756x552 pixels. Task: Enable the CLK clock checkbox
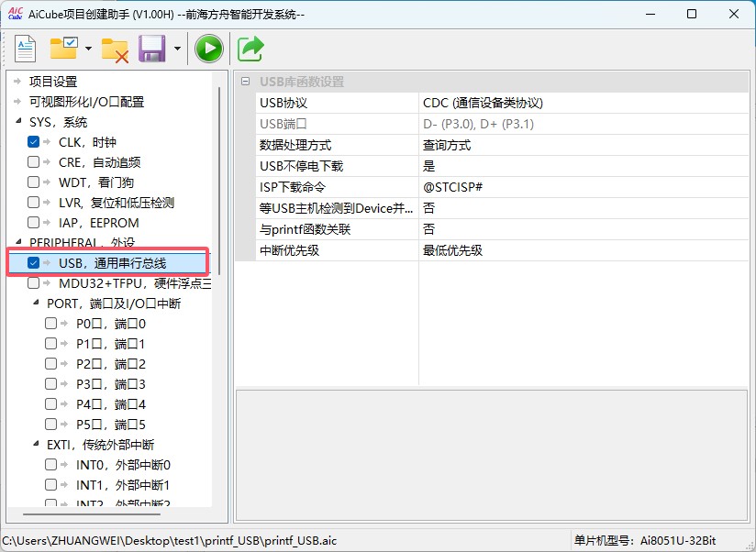coord(33,141)
